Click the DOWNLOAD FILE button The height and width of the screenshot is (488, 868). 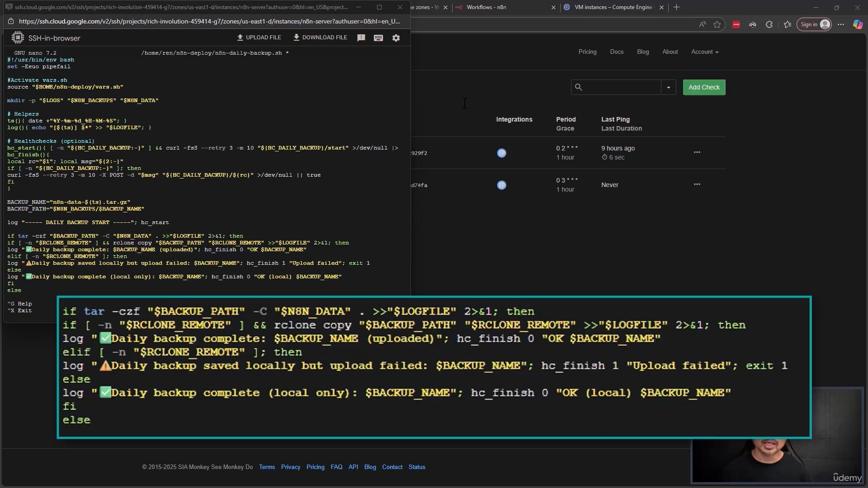pyautogui.click(x=320, y=38)
